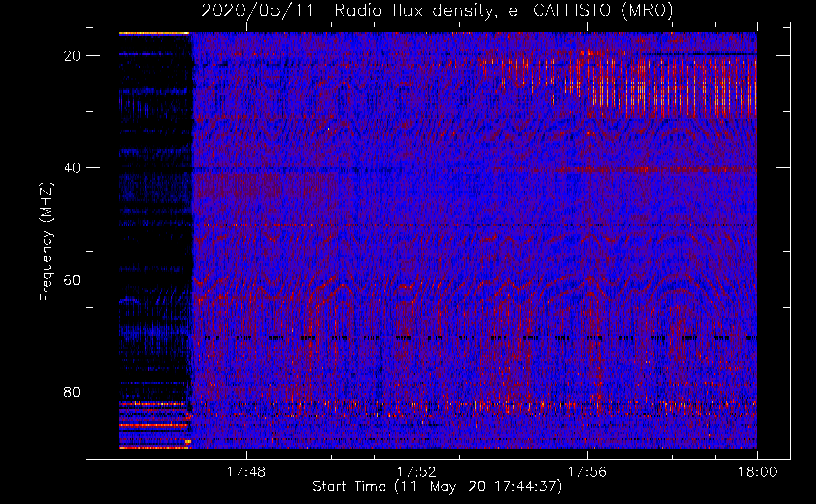This screenshot has height=504, width=816.
Task: Click the 40 frequency tick label
Action: tap(73, 168)
